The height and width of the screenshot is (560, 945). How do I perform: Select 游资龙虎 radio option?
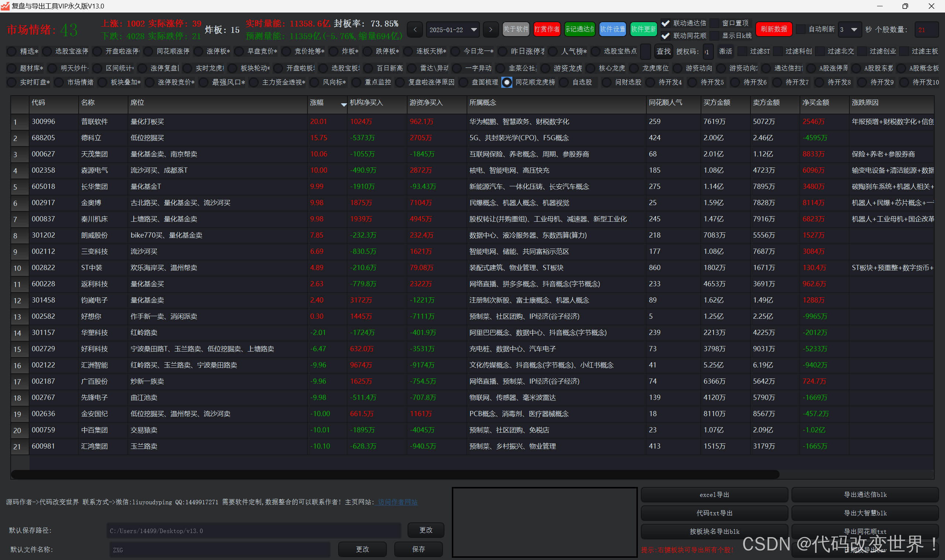click(546, 68)
